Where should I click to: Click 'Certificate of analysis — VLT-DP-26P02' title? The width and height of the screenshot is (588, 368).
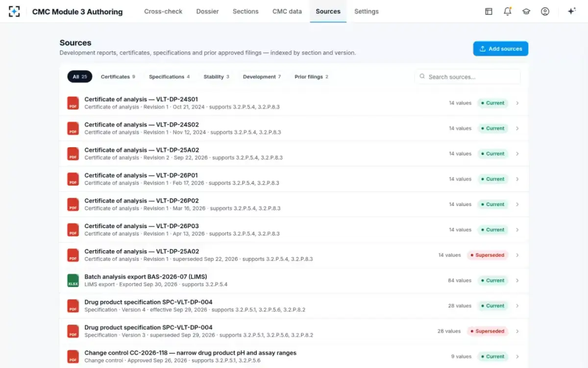142,201
